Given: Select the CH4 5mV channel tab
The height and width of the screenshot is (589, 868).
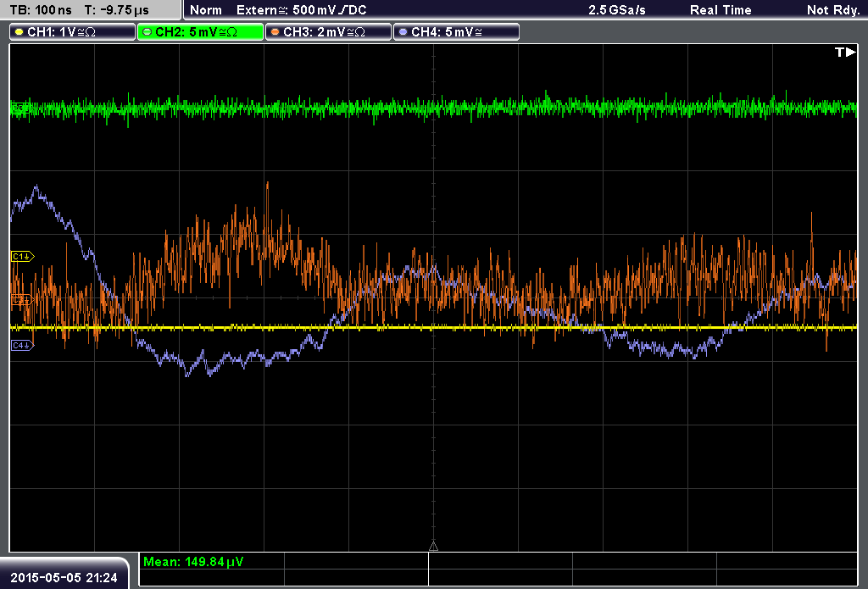Looking at the screenshot, I should pyautogui.click(x=456, y=32).
